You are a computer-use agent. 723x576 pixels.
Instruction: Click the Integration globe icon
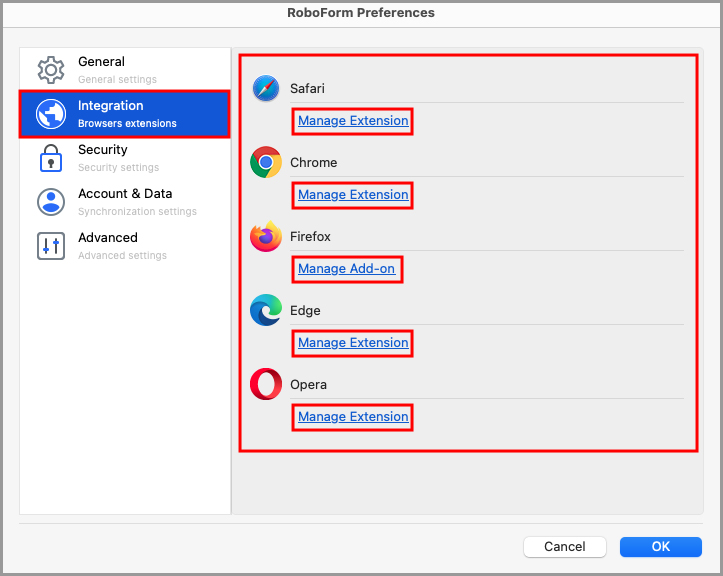pyautogui.click(x=51, y=114)
